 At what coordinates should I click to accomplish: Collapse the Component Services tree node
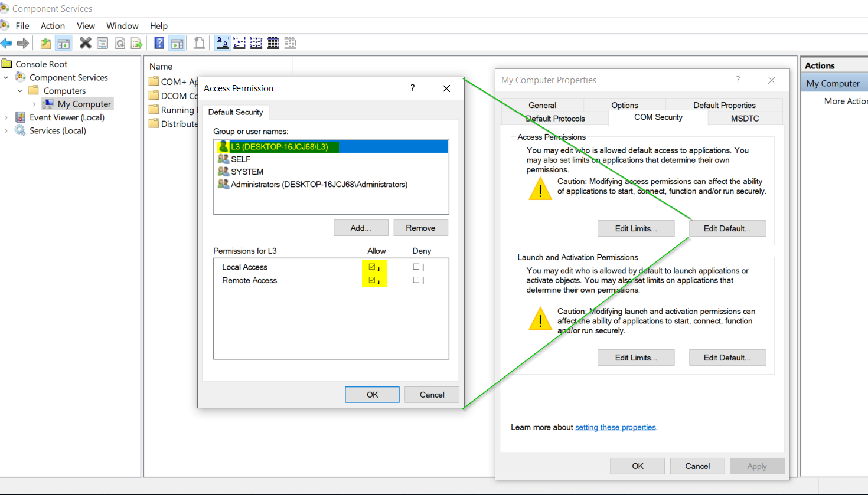6,77
